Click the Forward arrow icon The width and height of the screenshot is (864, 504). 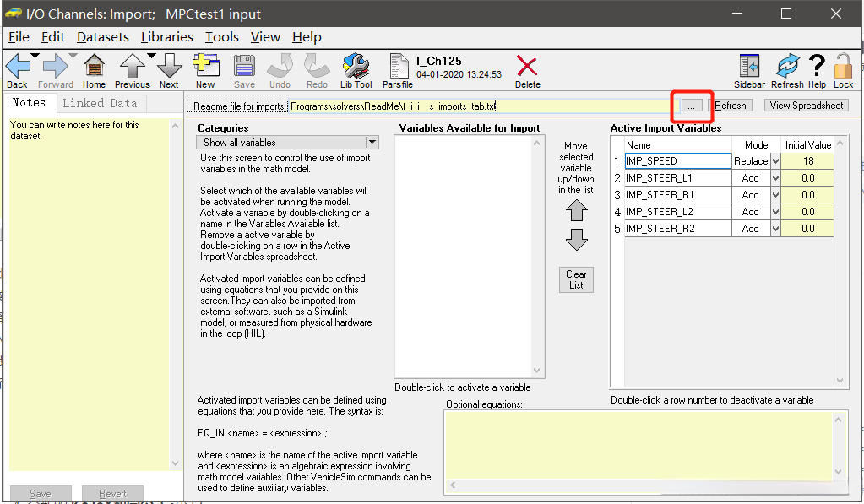coord(55,67)
